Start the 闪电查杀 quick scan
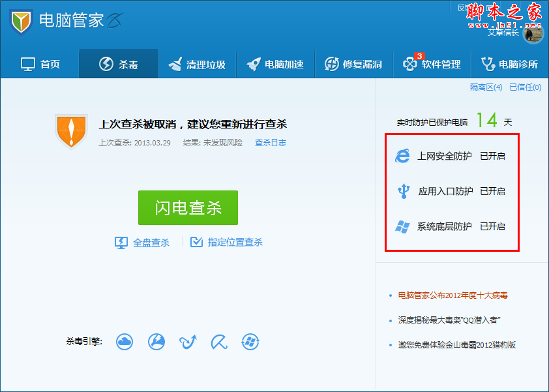The width and height of the screenshot is (549, 392). 188,207
